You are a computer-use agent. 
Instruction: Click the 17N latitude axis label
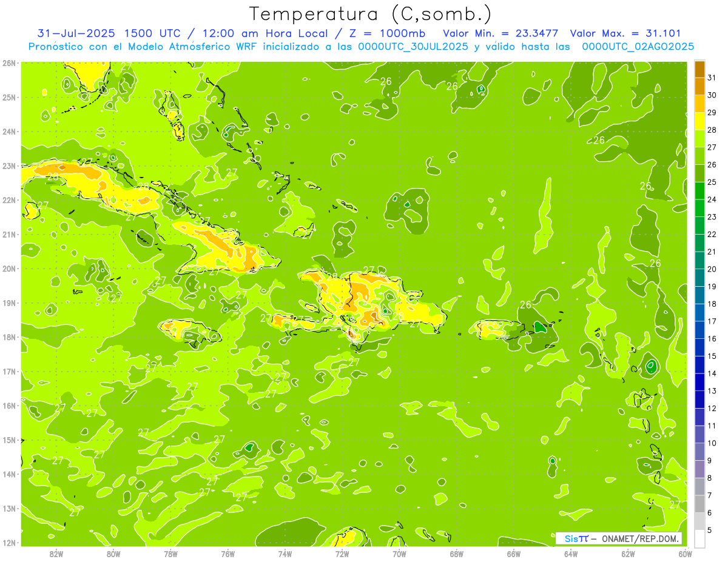[x=10, y=371]
